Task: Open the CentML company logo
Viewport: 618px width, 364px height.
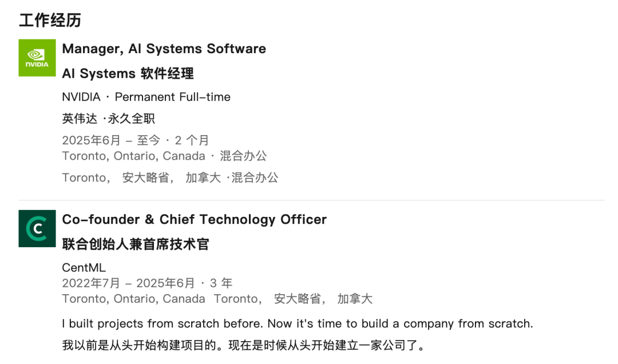Action: [37, 229]
